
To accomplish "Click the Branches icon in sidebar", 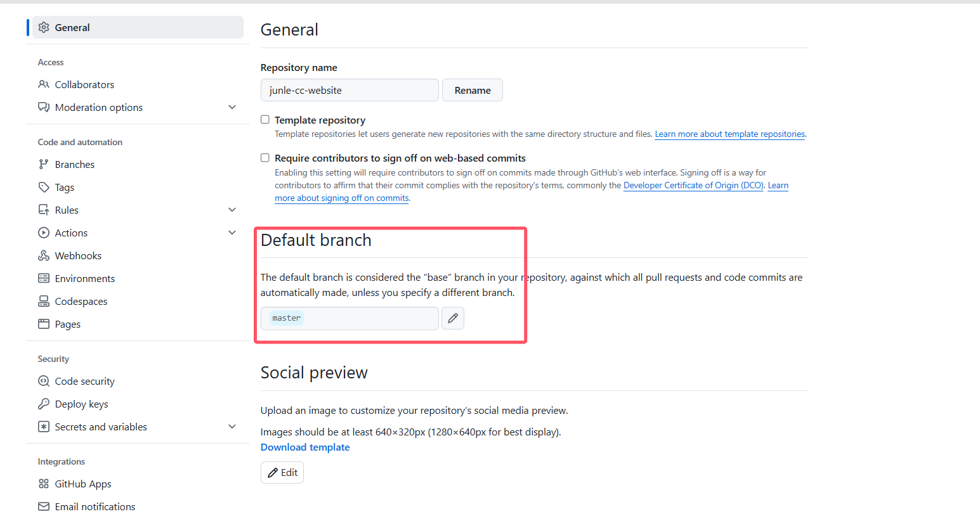I will point(44,165).
